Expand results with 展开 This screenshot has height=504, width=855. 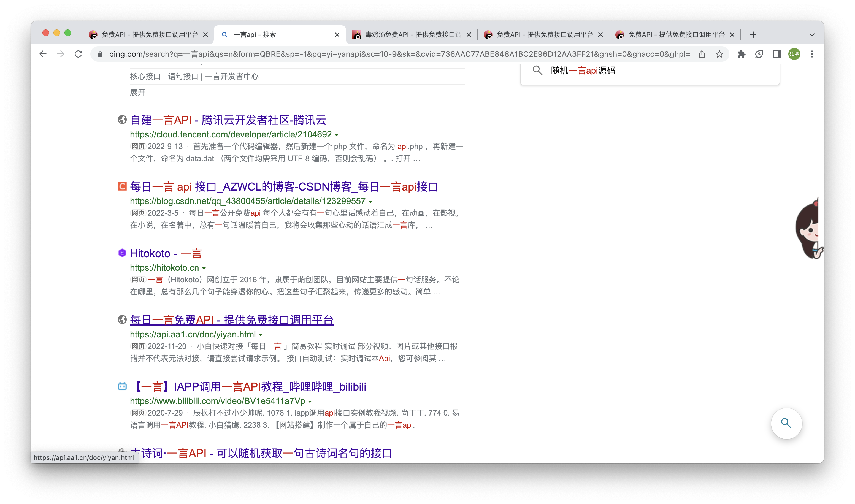(137, 92)
